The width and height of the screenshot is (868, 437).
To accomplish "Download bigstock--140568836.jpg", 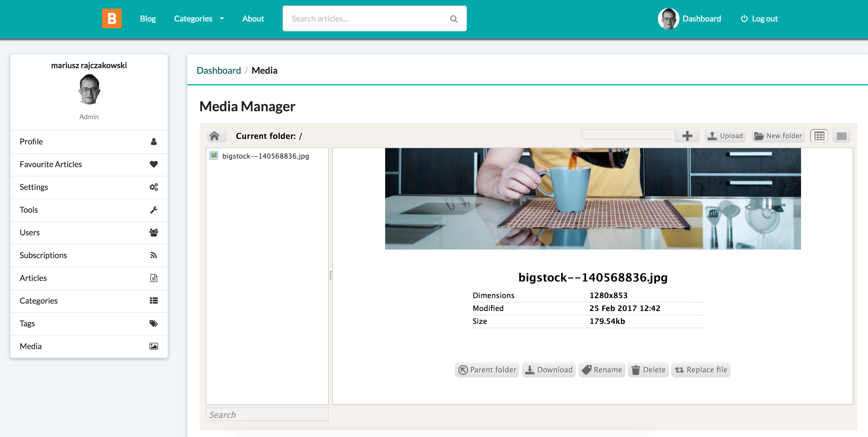I will [x=549, y=370].
